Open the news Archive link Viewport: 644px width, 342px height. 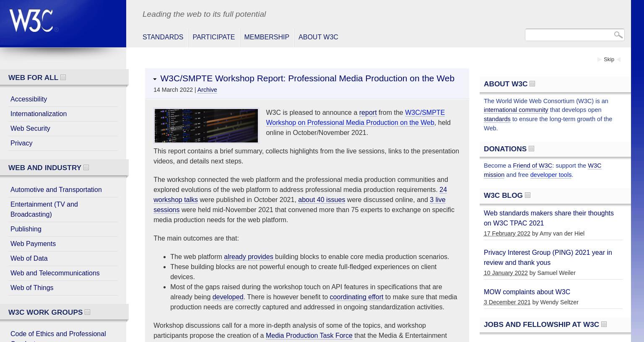coord(207,90)
